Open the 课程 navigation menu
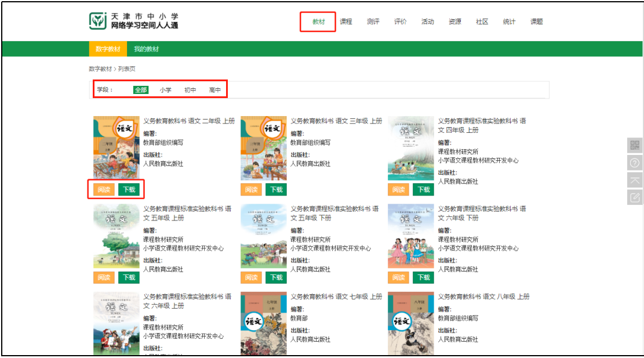The height and width of the screenshot is (358, 644). [346, 22]
